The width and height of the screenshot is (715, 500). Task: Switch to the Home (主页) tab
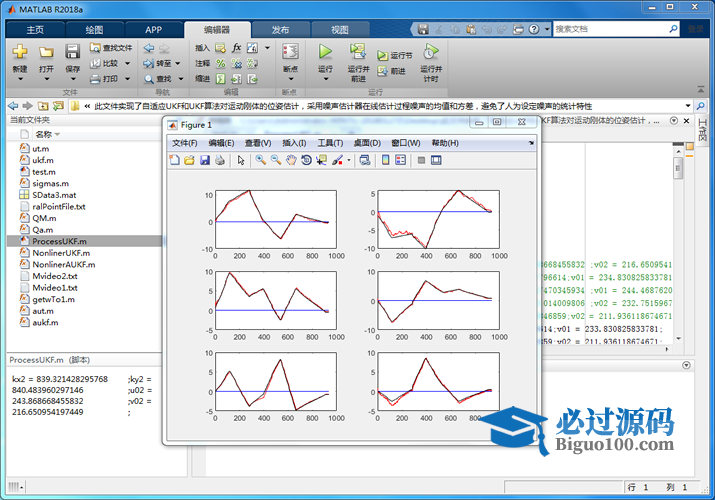pos(35,30)
